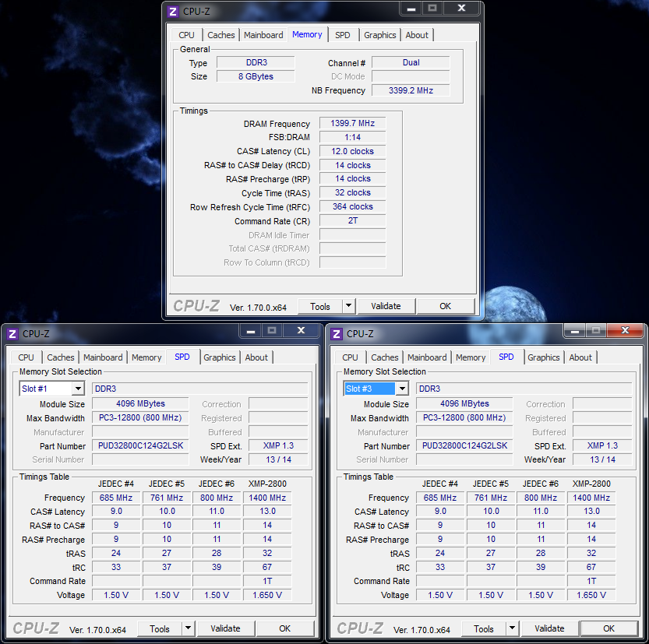The image size is (649, 644).
Task: Switch to CPU tab in Slot #1 window
Action: coord(26,357)
